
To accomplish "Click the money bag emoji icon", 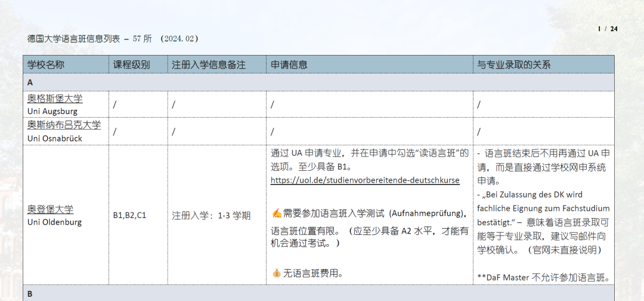I will click(276, 274).
